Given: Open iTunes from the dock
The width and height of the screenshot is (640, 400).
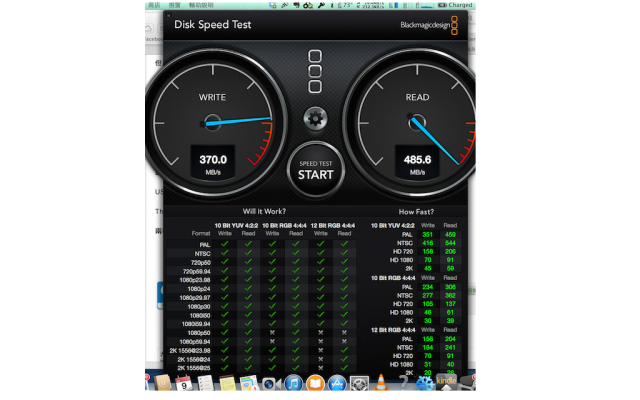Looking at the screenshot, I should point(293,383).
